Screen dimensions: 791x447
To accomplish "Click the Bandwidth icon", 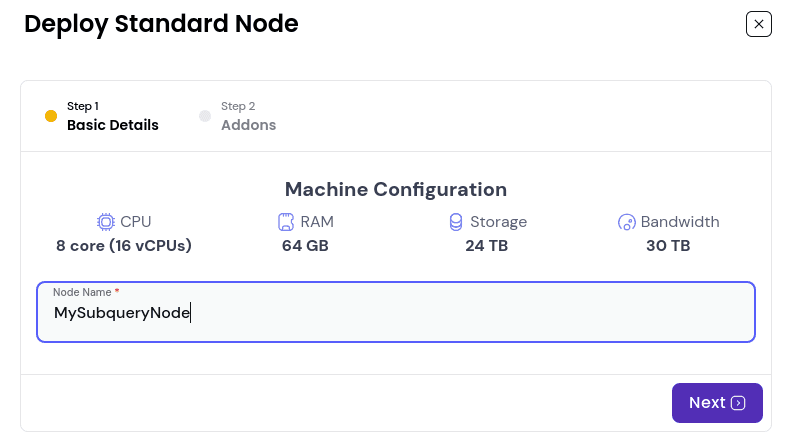I will coord(627,222).
